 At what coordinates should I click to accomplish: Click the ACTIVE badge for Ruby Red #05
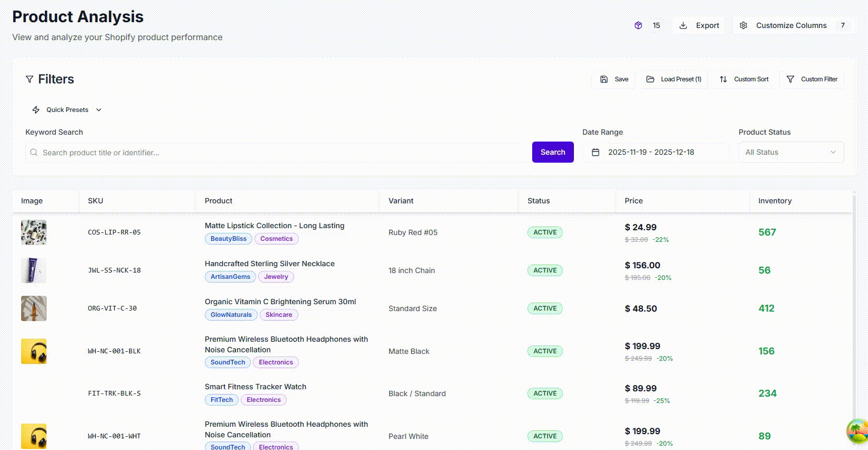tap(545, 232)
